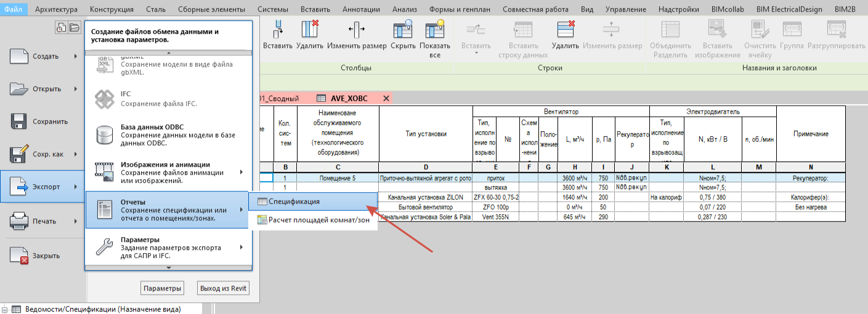Click column header letter H
Viewport: 868px width, 314px height.
click(x=575, y=167)
